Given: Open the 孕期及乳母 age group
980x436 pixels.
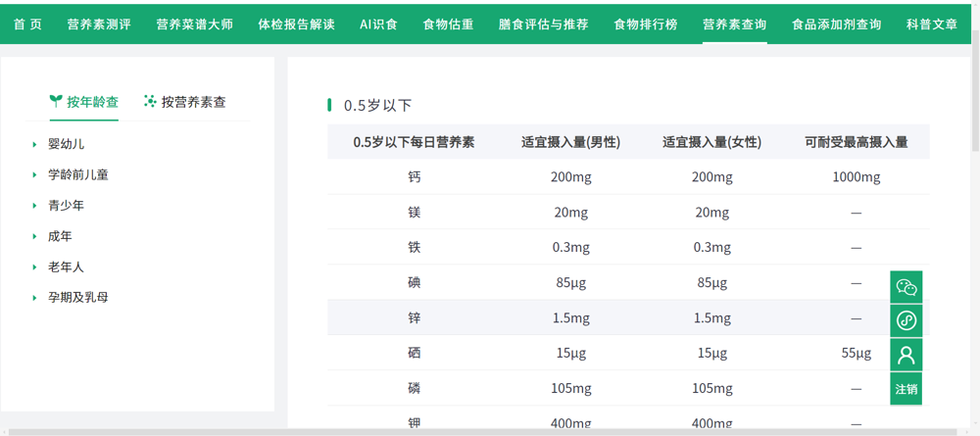Looking at the screenshot, I should (77, 297).
